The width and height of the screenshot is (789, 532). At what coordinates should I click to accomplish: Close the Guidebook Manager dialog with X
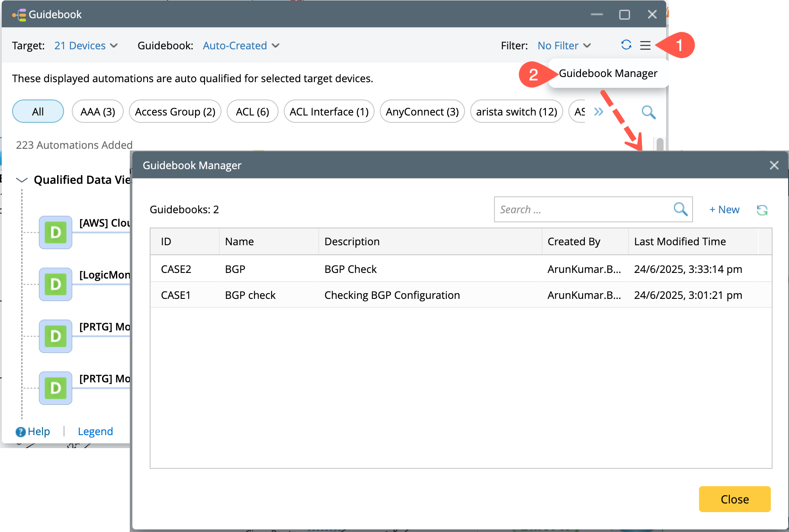coord(774,165)
